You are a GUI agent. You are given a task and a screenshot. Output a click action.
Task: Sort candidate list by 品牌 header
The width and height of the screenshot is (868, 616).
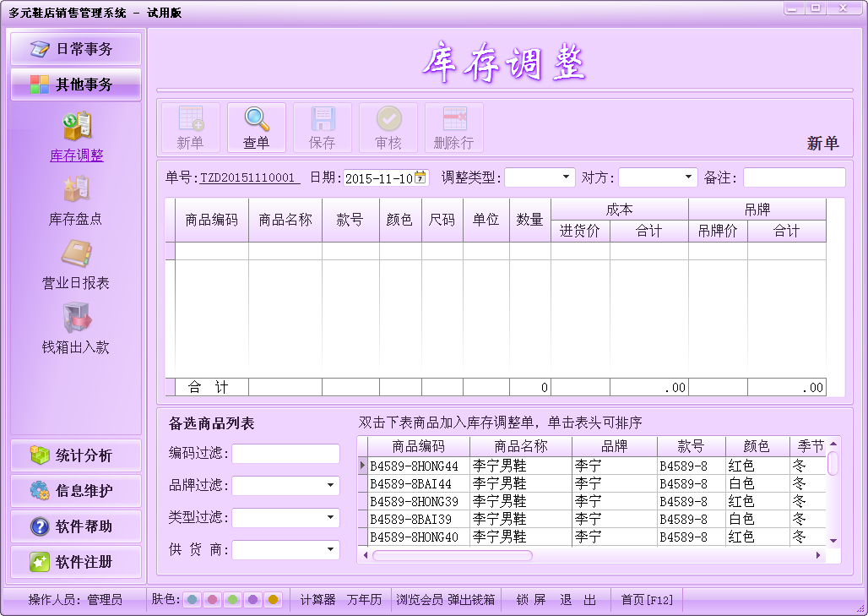click(x=615, y=446)
